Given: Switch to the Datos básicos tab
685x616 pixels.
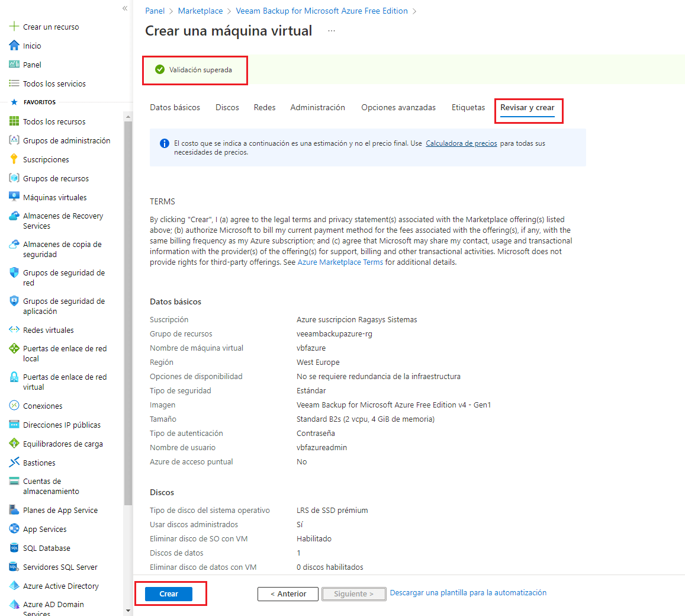Looking at the screenshot, I should pyautogui.click(x=175, y=108).
